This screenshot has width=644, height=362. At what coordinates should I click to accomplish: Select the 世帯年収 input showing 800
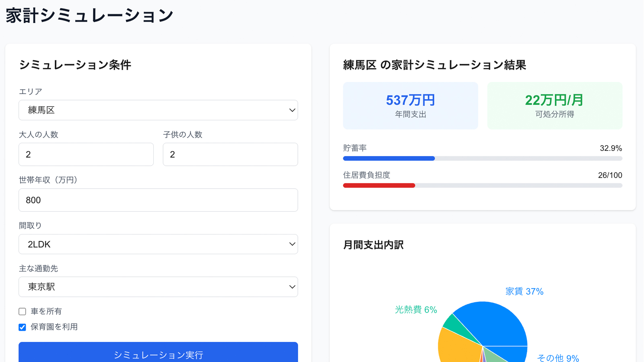click(158, 200)
